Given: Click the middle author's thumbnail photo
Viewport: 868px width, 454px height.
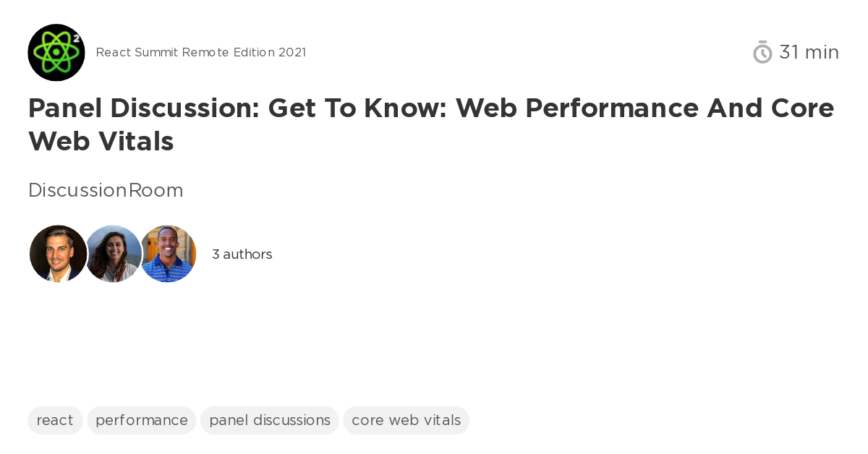Looking at the screenshot, I should click(113, 254).
